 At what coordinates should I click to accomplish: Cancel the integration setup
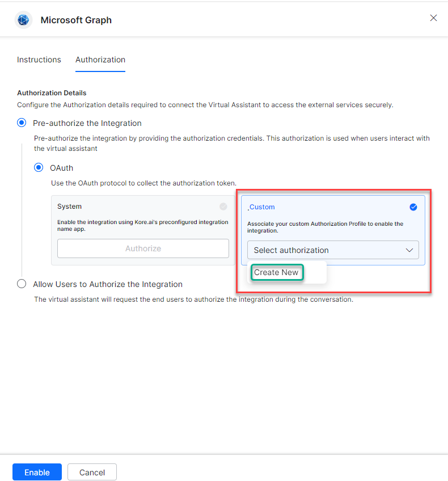pyautogui.click(x=92, y=472)
